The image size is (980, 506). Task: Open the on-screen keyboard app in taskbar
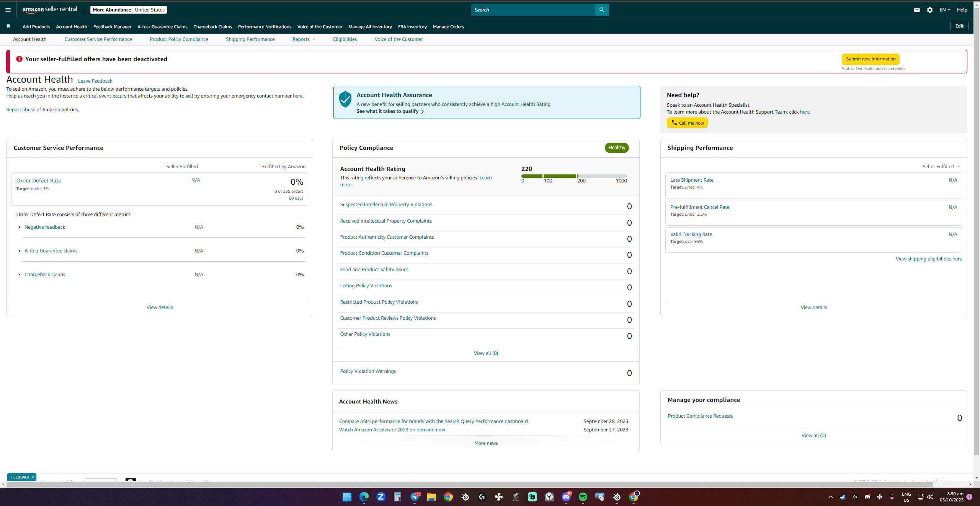click(600, 497)
